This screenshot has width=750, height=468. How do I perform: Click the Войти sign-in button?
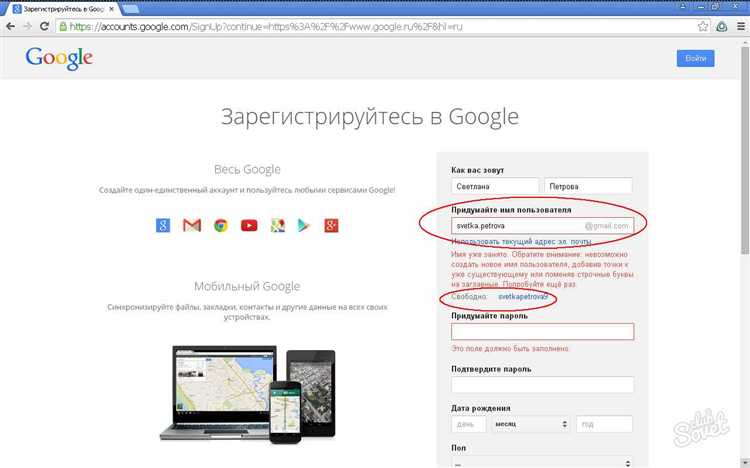[695, 58]
